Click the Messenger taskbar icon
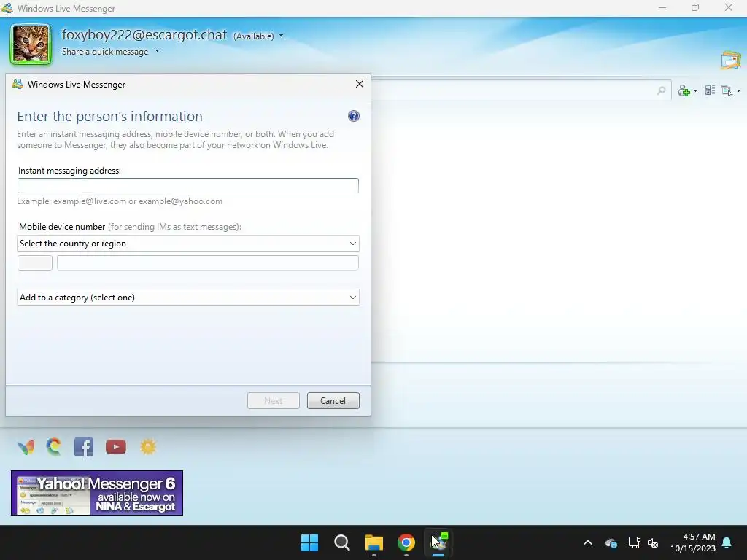Image resolution: width=747 pixels, height=560 pixels. pyautogui.click(x=438, y=542)
